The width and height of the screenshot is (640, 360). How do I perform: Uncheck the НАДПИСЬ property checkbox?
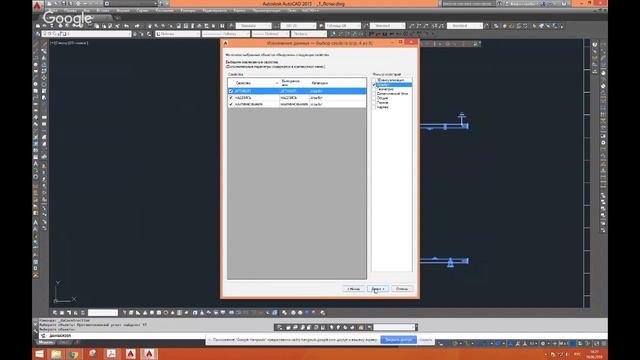coord(231,98)
